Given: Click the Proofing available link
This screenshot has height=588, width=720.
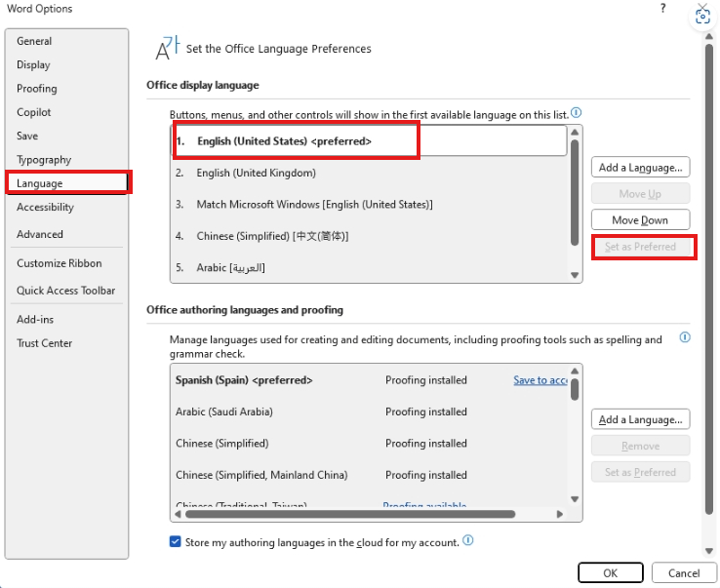Looking at the screenshot, I should [424, 504].
